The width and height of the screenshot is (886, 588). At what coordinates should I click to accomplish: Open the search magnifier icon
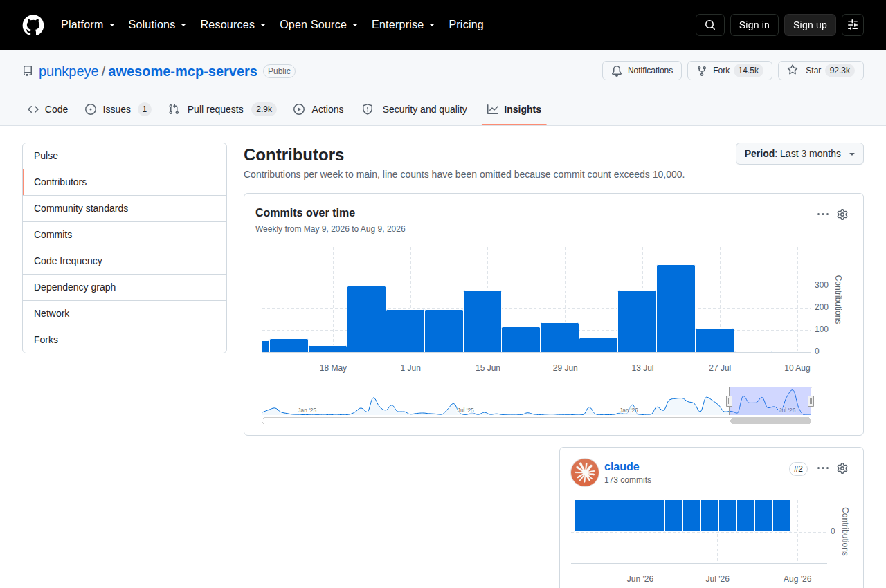pyautogui.click(x=710, y=25)
